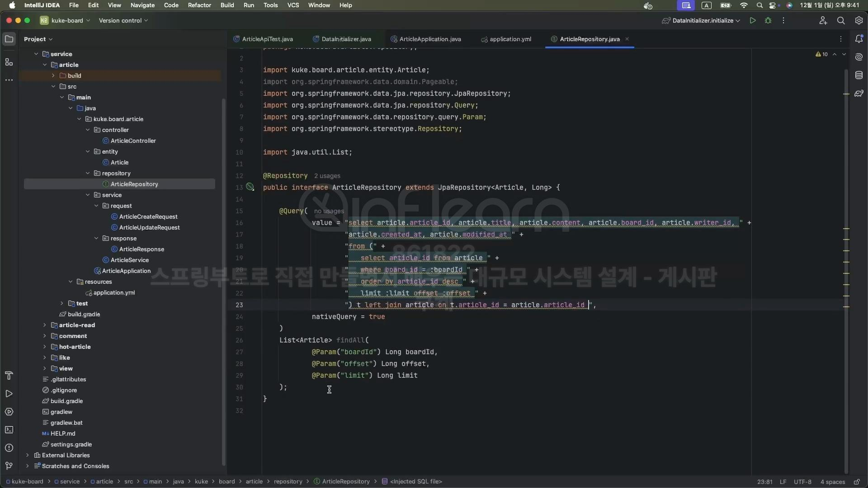Click the 4 spaces indent setting
This screenshot has height=488, width=868.
832,482
